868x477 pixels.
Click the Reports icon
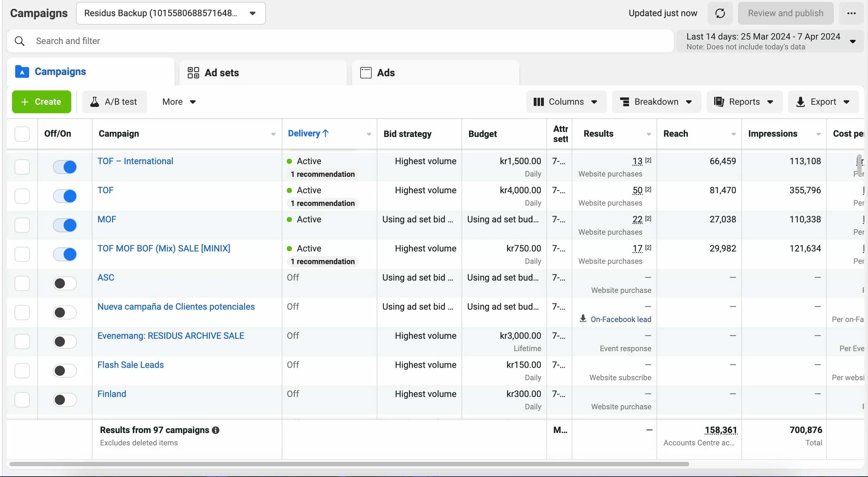pos(720,102)
